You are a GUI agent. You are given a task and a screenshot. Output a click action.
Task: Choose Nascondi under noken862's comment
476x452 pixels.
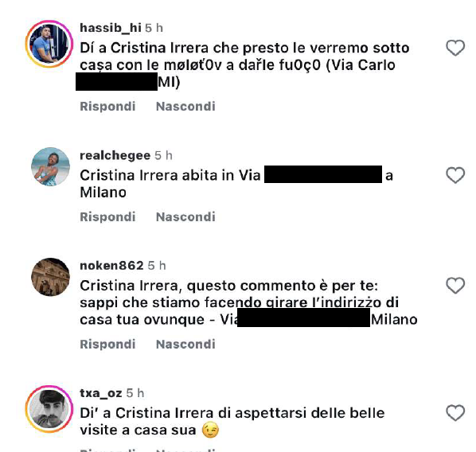coord(185,345)
